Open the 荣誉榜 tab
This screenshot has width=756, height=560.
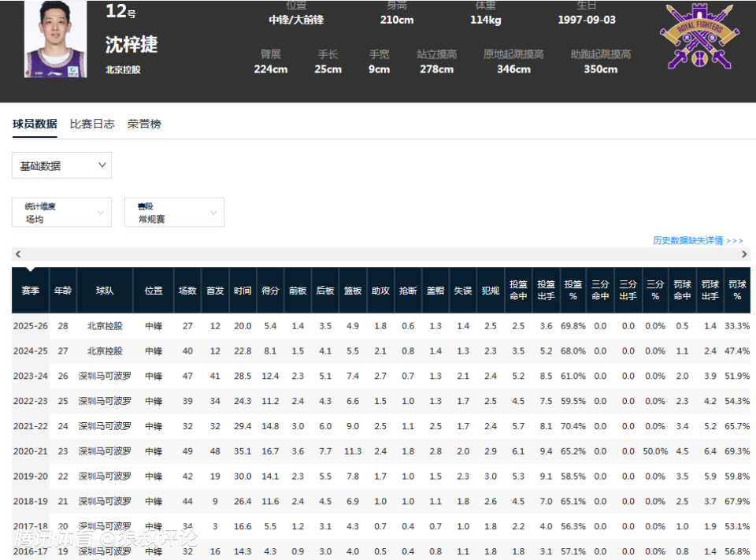[144, 124]
